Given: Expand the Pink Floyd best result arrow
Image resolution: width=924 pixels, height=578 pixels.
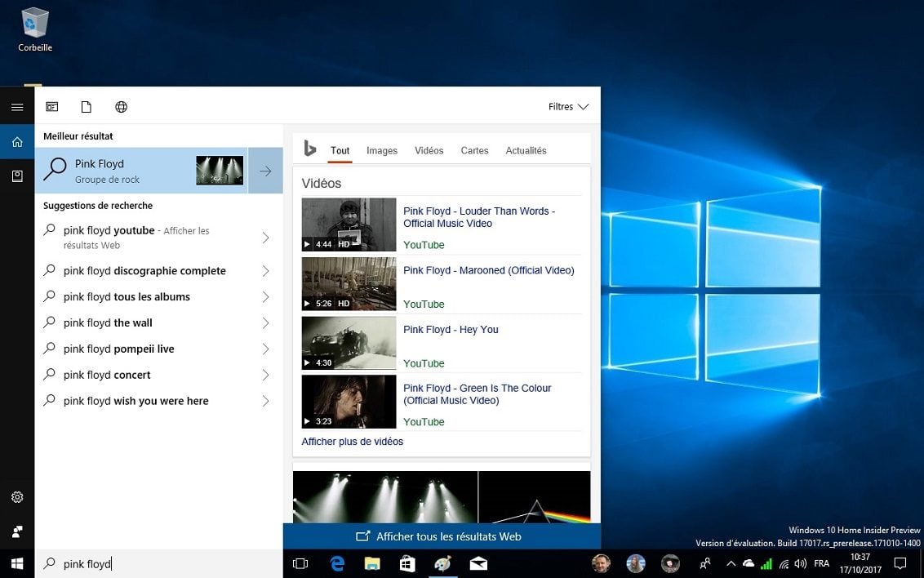Looking at the screenshot, I should click(x=266, y=171).
